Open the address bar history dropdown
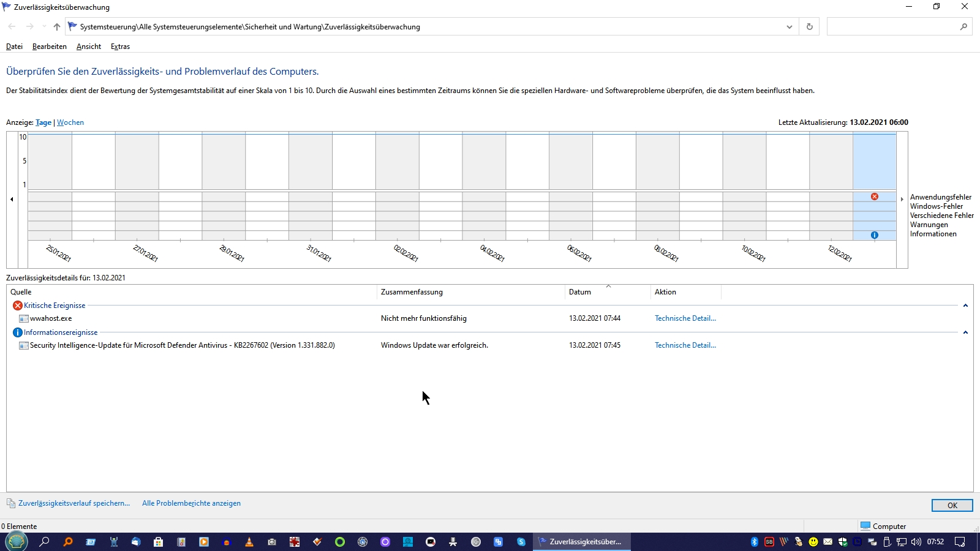Image resolution: width=980 pixels, height=551 pixels. point(790,27)
